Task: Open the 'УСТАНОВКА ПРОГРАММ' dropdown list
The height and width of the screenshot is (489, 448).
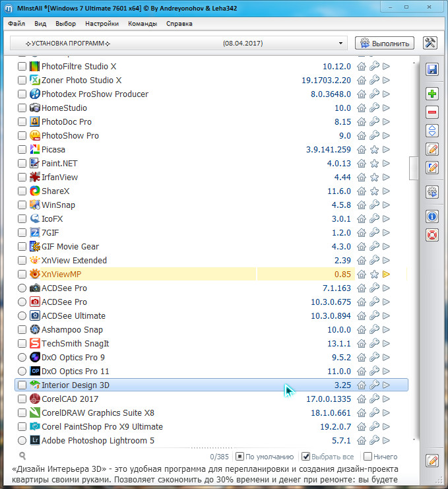Action: point(179,43)
